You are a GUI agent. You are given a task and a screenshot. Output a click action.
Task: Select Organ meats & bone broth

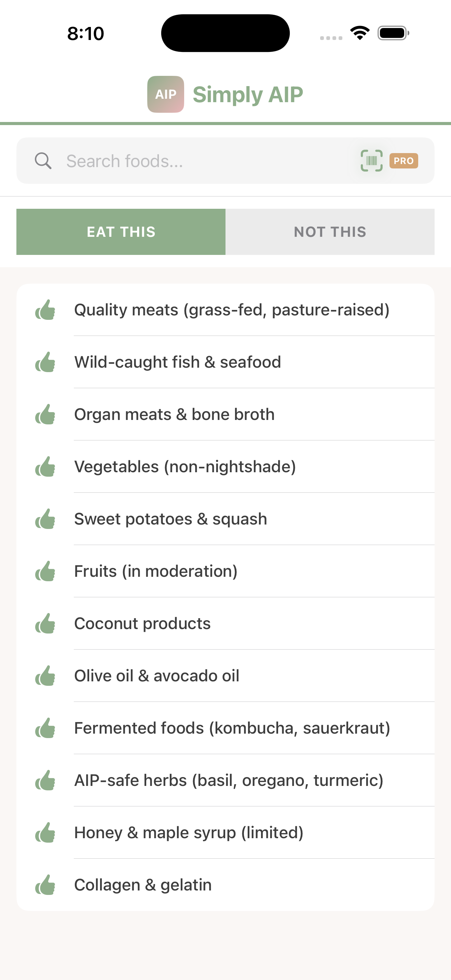[x=174, y=414]
